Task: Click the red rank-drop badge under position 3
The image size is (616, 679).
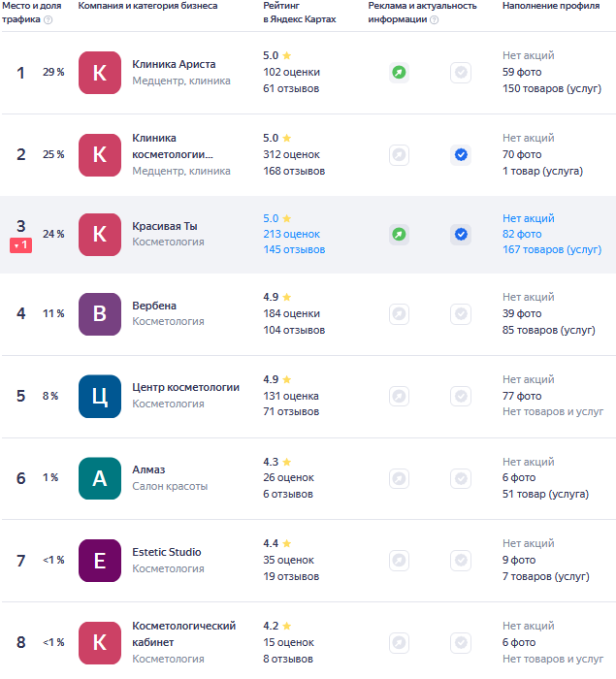Action: pos(20,245)
